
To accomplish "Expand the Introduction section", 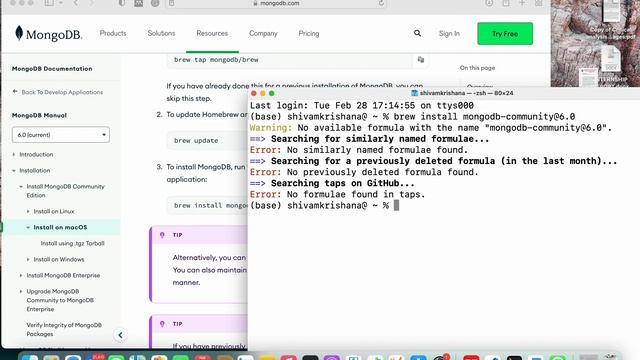I will point(14,155).
